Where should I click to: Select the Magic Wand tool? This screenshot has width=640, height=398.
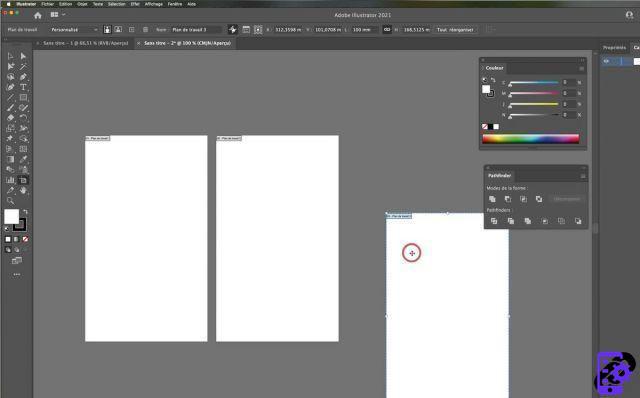pyautogui.click(x=23, y=66)
